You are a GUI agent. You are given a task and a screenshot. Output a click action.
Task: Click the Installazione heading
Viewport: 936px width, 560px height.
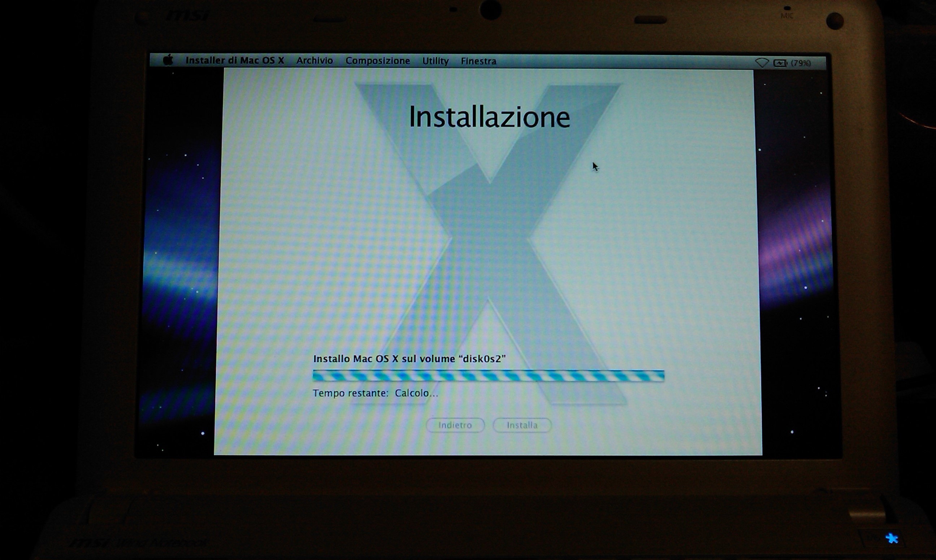point(489,117)
